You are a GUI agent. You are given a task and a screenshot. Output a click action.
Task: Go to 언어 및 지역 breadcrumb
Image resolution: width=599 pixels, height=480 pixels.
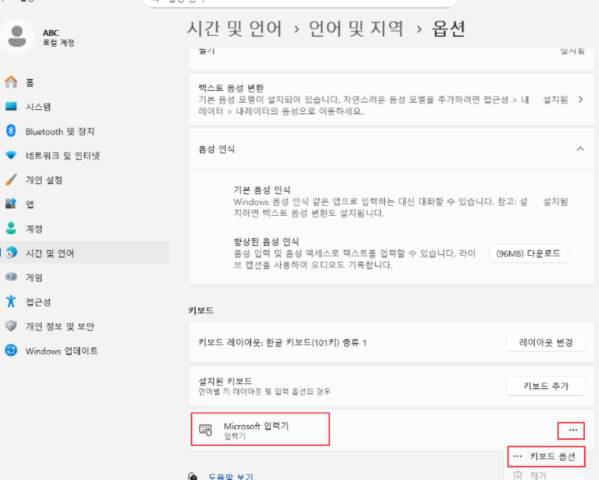(x=356, y=29)
